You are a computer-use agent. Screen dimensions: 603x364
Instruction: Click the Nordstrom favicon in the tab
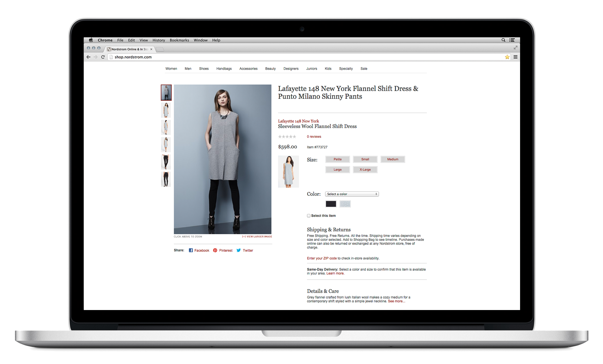pos(109,49)
